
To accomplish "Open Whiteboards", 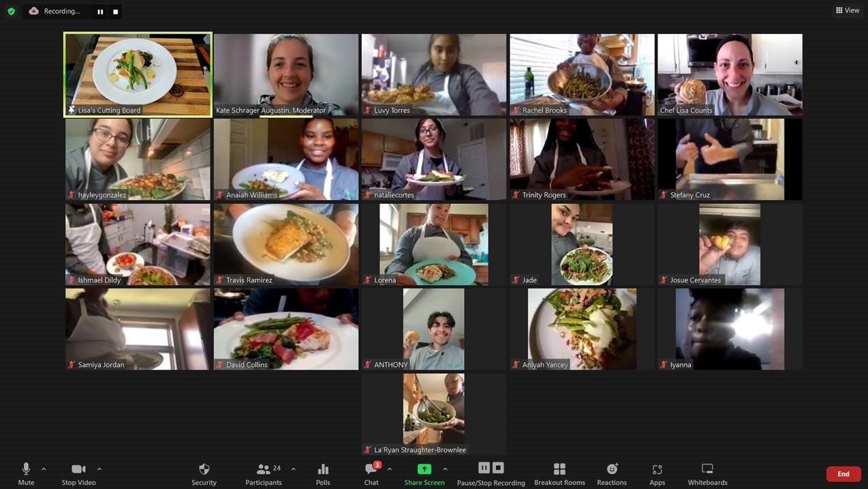I will click(707, 469).
